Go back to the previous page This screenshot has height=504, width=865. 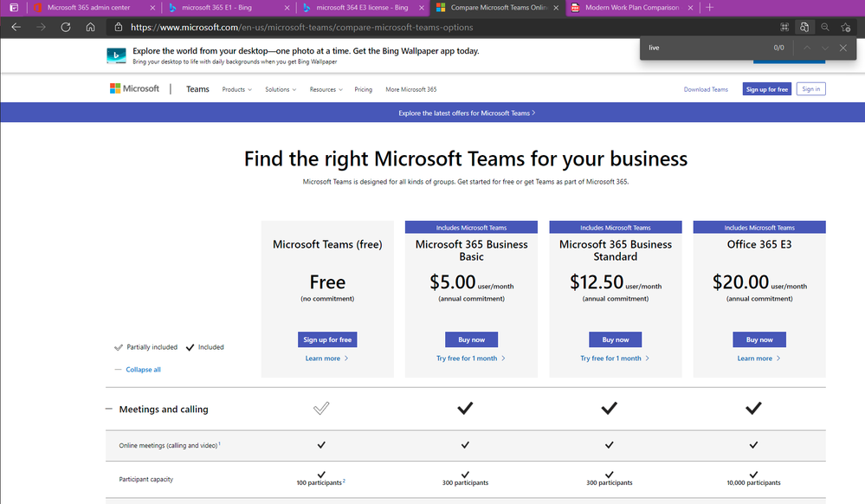click(x=16, y=27)
